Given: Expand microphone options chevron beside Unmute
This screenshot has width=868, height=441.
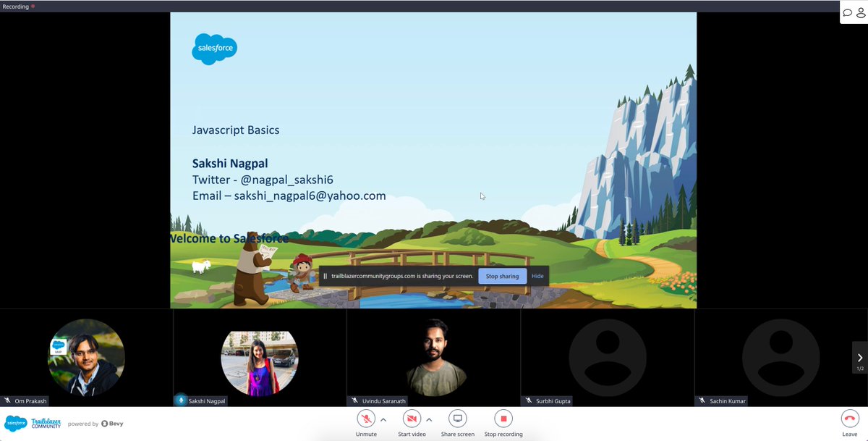Looking at the screenshot, I should coord(383,419).
